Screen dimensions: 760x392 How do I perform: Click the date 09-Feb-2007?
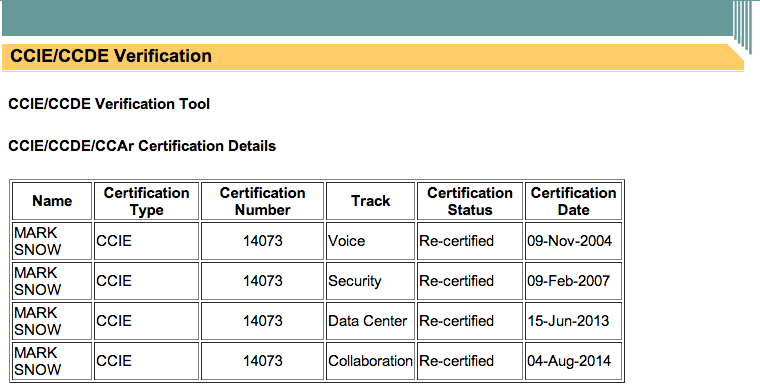pyautogui.click(x=569, y=281)
